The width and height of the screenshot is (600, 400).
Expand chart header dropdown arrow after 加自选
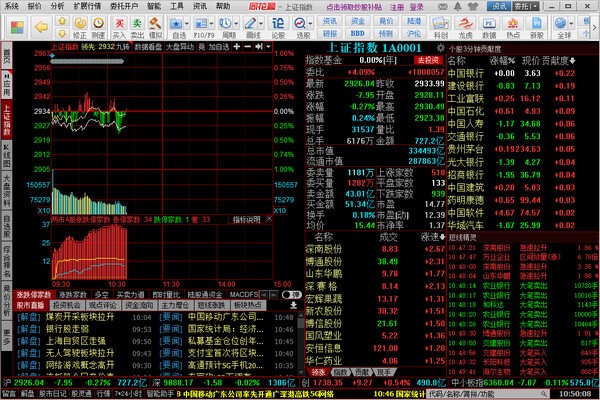click(269, 47)
